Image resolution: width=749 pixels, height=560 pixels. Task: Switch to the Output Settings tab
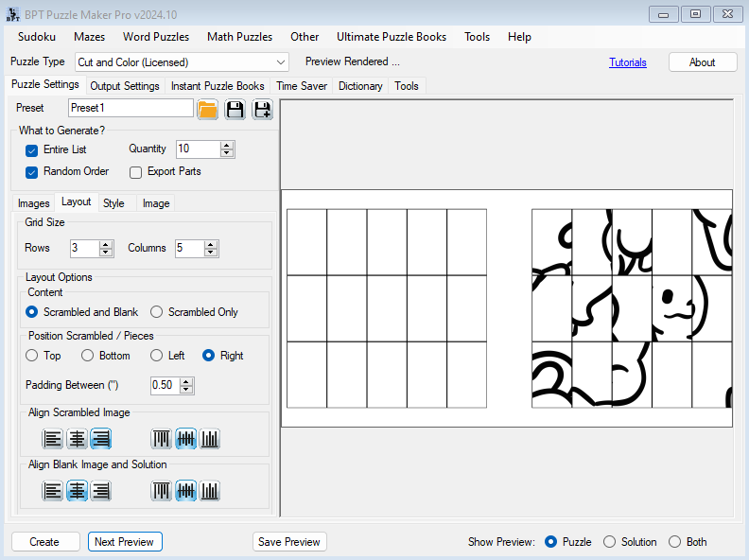point(125,86)
